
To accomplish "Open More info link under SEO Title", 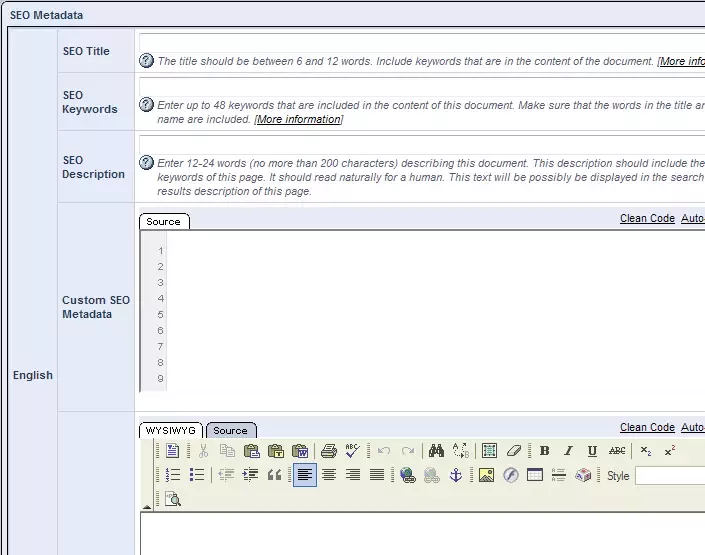I will click(681, 61).
